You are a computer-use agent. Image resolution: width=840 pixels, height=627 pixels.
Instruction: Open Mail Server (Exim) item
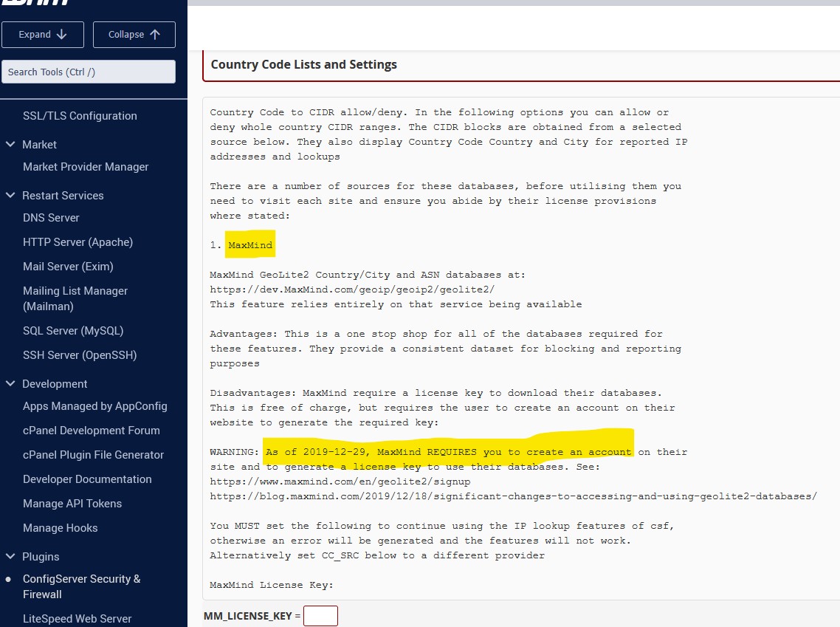click(68, 267)
